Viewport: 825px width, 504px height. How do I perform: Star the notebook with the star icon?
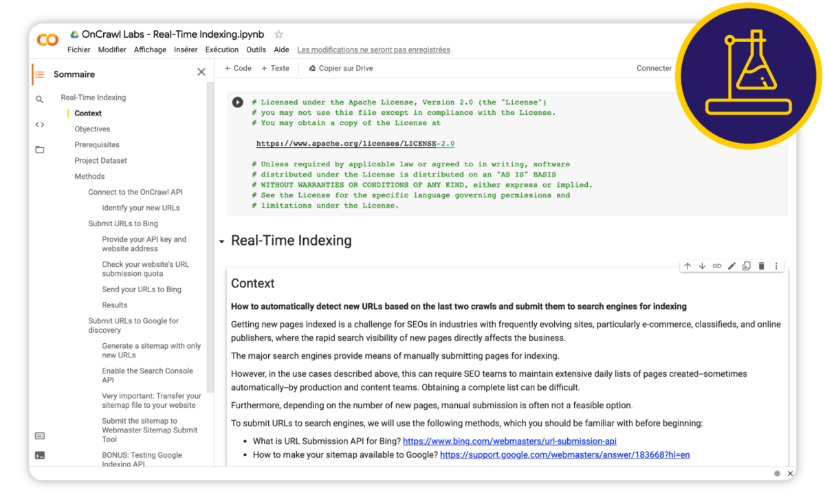[x=278, y=34]
